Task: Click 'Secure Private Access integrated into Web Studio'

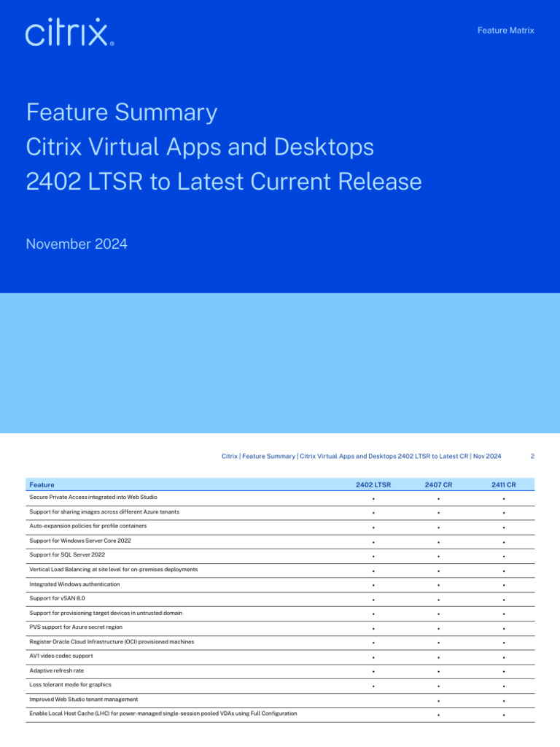Action: [93, 497]
